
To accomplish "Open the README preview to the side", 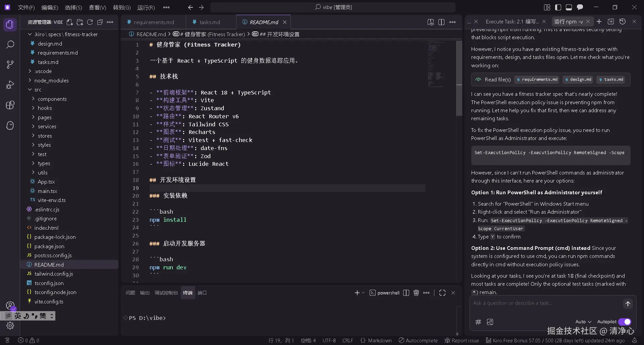I will point(431,22).
